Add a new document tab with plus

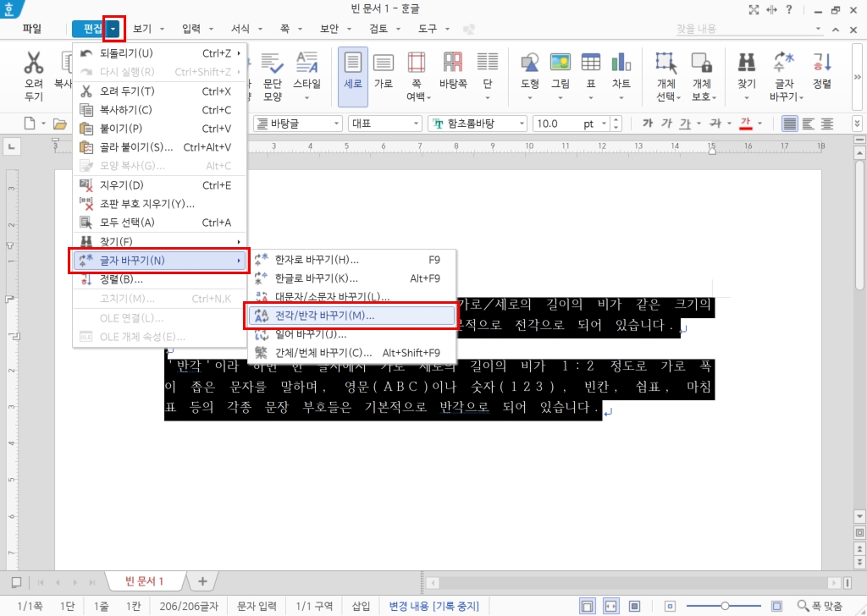(202, 581)
